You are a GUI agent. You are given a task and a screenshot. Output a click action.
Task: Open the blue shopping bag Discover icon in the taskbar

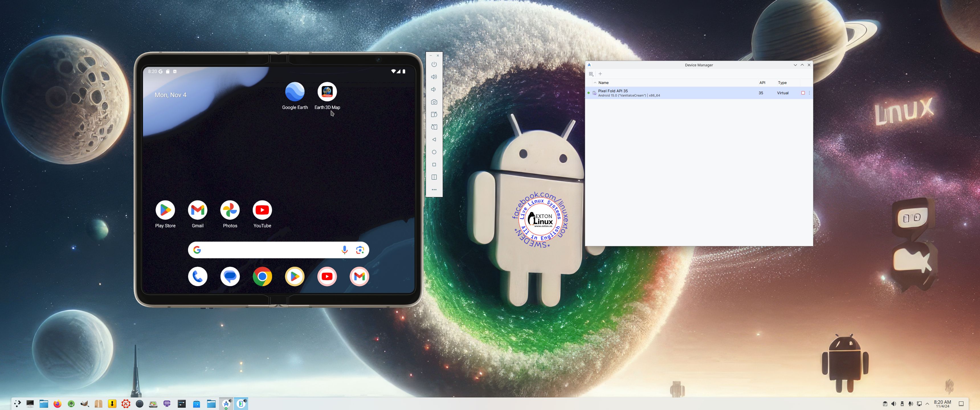click(196, 403)
